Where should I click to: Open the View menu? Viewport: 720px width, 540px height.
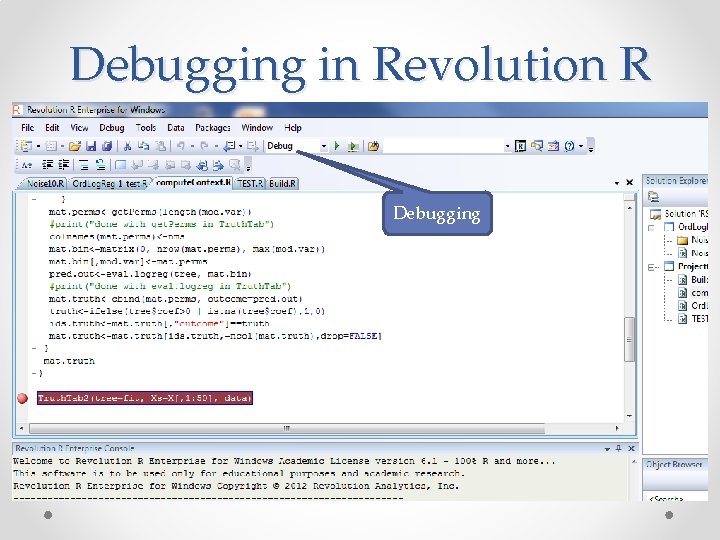[x=79, y=128]
